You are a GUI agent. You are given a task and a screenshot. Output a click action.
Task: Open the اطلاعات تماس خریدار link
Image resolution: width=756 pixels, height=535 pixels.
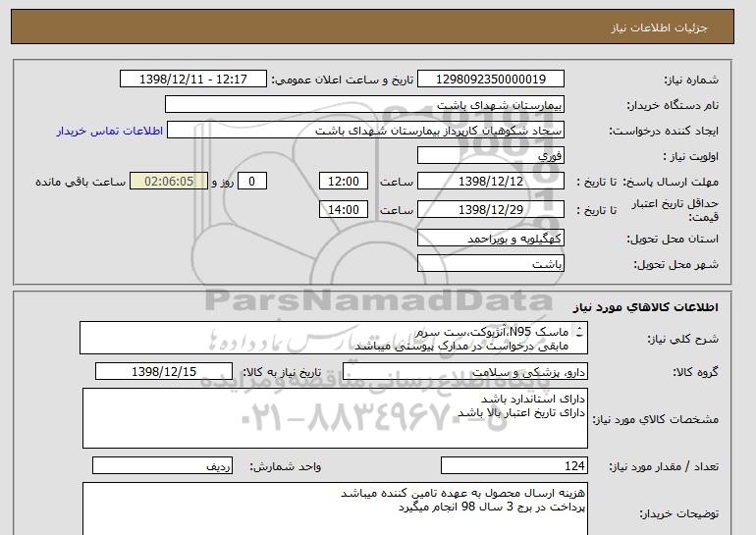pyautogui.click(x=109, y=131)
